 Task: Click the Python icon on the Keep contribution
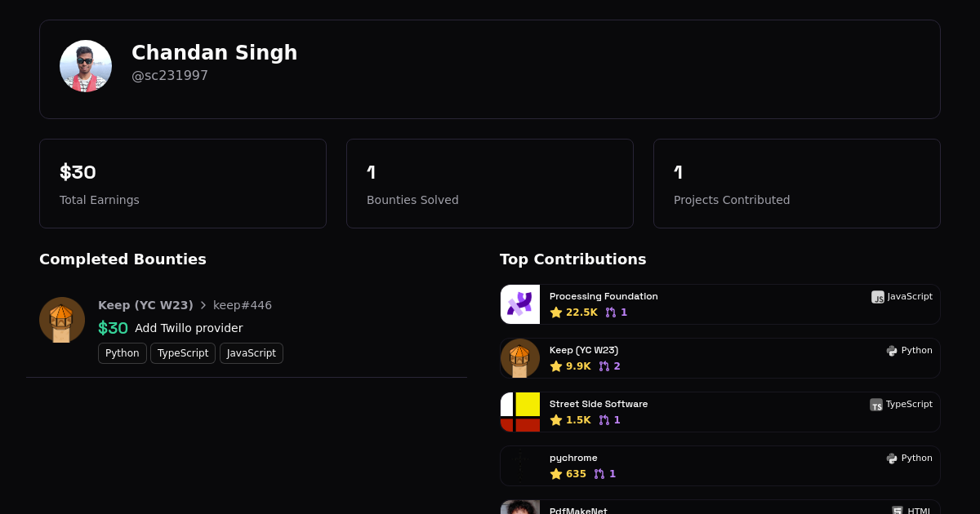(x=891, y=350)
